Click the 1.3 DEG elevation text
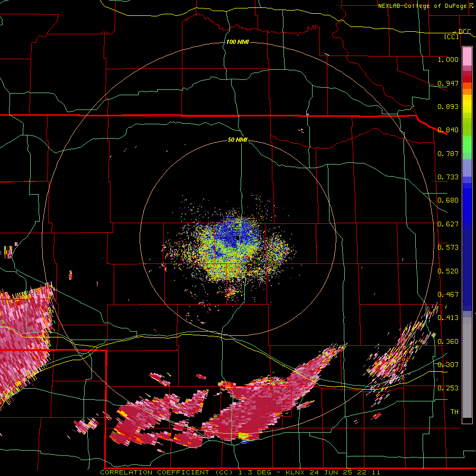The height and width of the screenshot is (476, 476). click(x=256, y=472)
